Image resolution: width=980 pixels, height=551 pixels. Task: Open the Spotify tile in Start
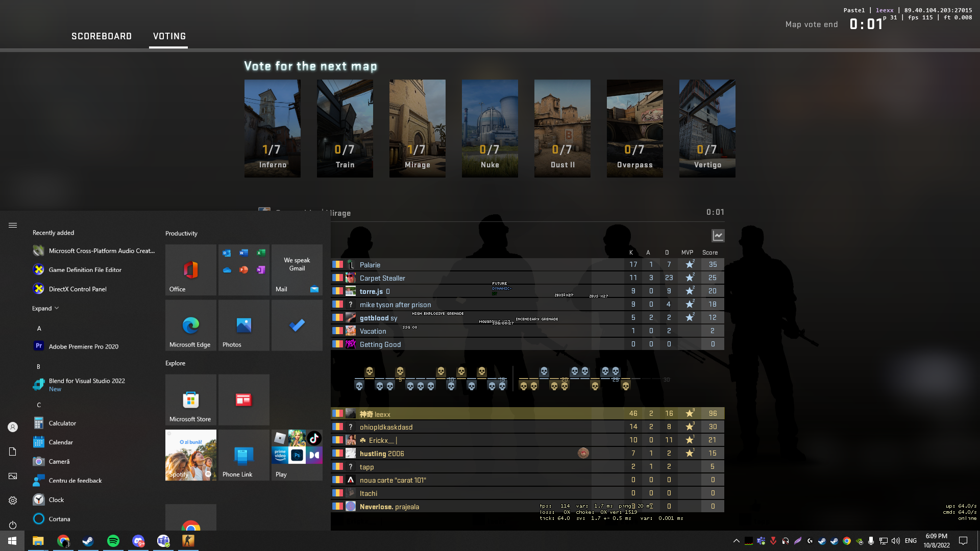(191, 455)
